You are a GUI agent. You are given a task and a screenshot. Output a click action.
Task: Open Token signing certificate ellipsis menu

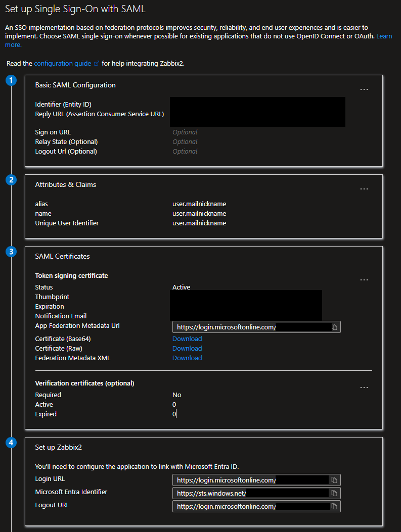click(364, 280)
